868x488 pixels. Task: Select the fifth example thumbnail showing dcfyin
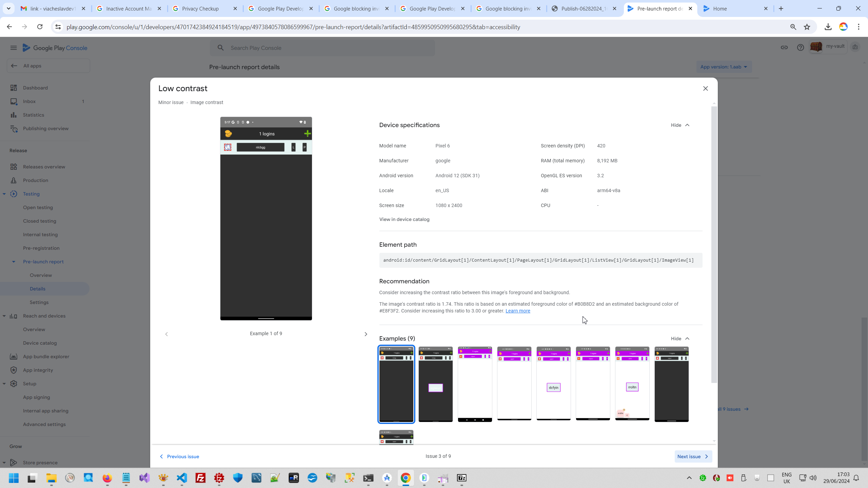tap(553, 384)
